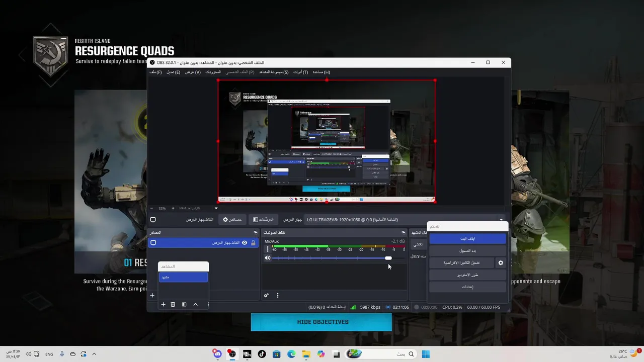
Task: Open Microsoft Edge from the taskbar
Action: click(x=291, y=354)
